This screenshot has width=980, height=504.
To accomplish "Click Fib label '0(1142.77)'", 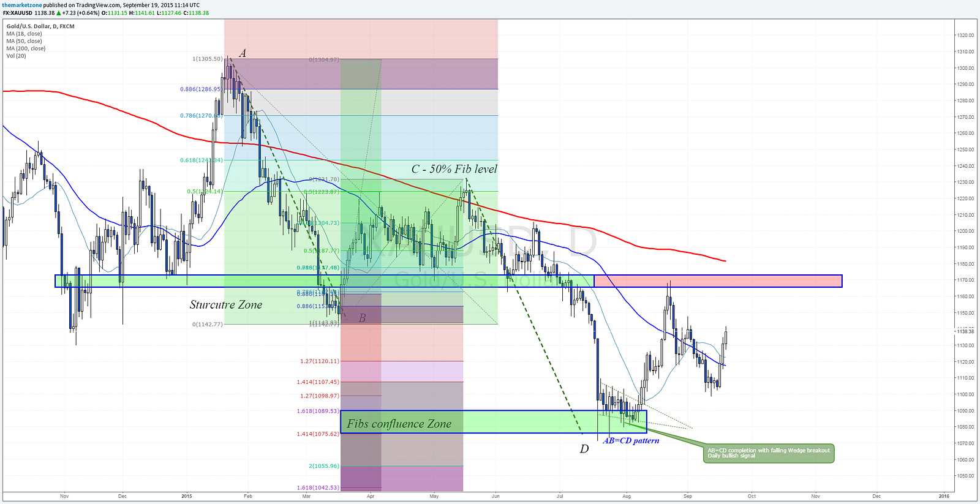I will click(x=208, y=324).
